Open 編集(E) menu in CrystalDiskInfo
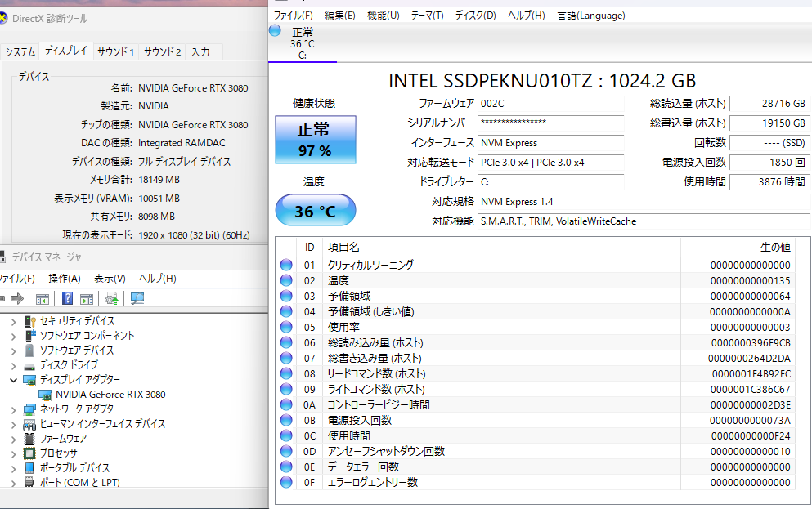The width and height of the screenshot is (812, 509). coord(339,16)
